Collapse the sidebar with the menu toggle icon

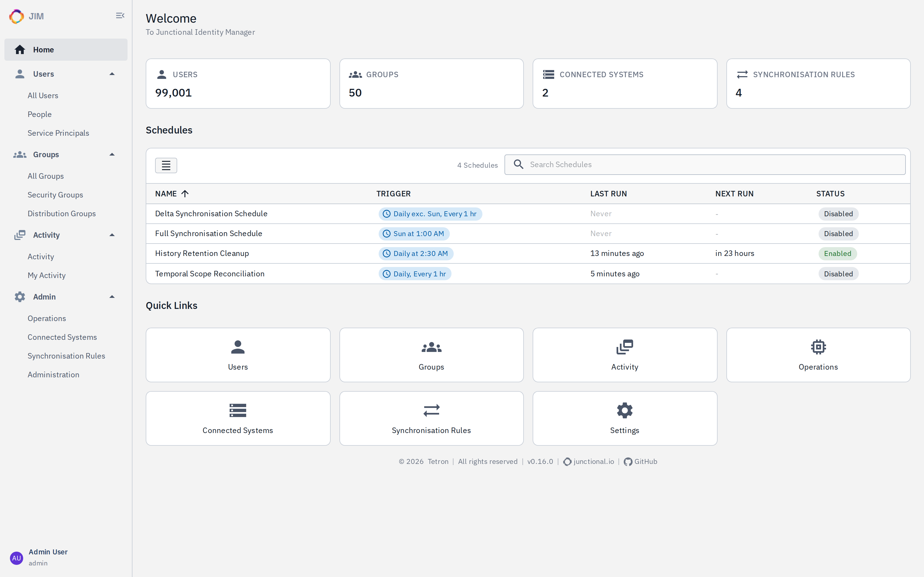pyautogui.click(x=120, y=16)
